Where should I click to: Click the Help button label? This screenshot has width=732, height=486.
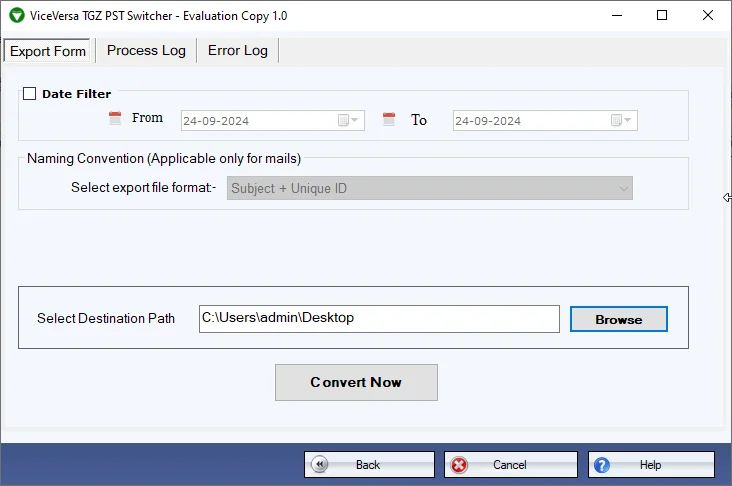(650, 465)
